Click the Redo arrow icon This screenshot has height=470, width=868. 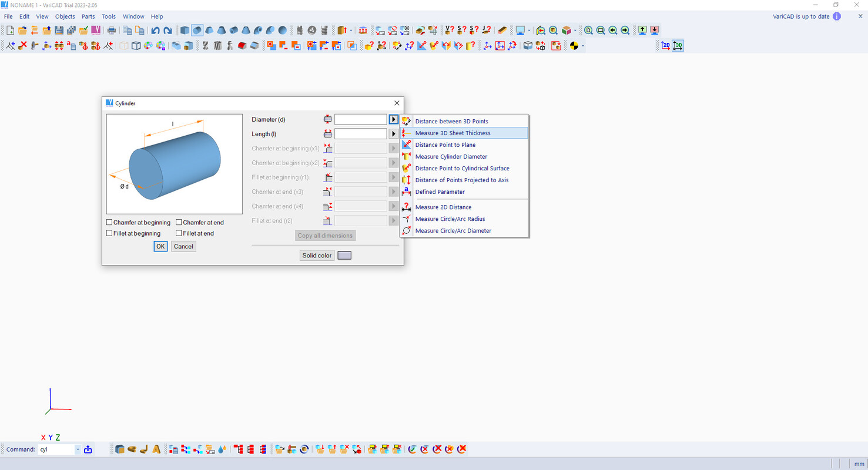[167, 31]
